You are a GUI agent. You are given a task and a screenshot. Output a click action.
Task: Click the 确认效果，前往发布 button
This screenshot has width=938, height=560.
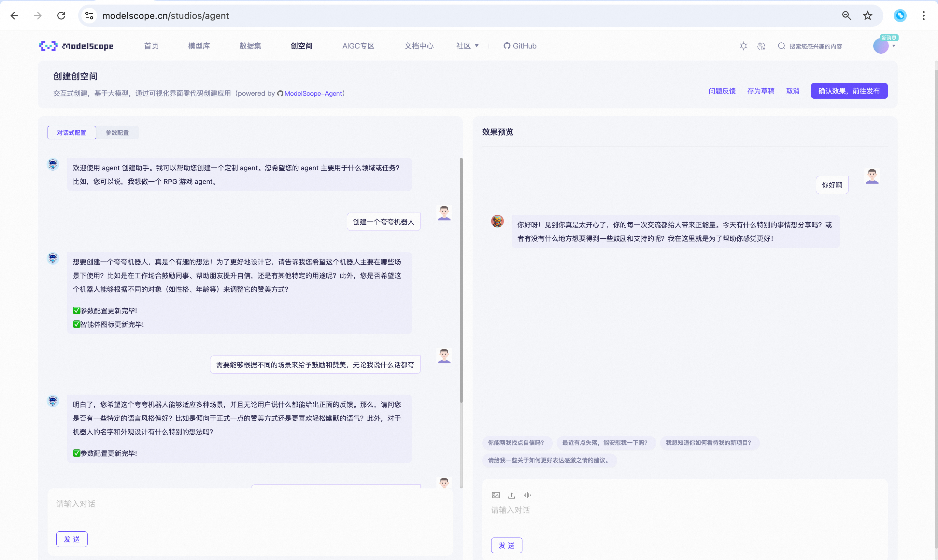(849, 91)
